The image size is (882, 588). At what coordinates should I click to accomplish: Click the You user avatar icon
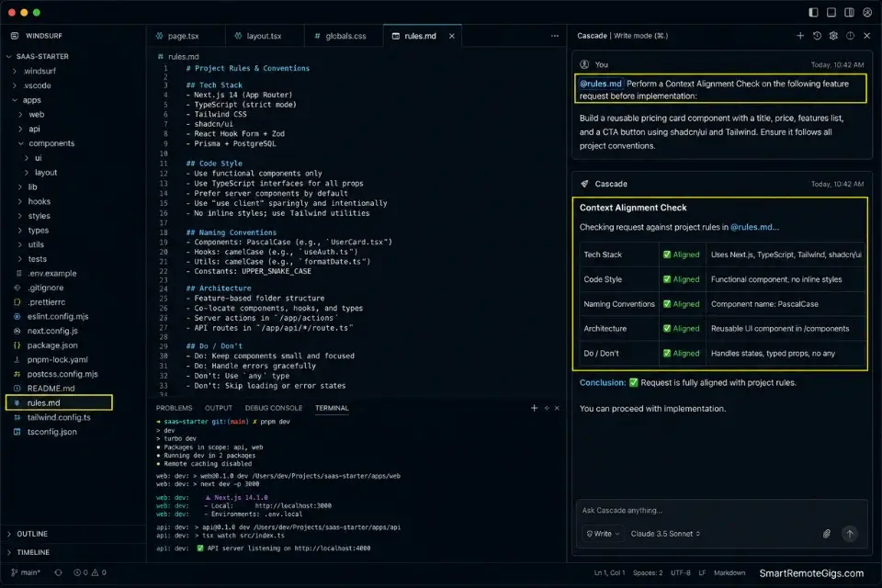[x=584, y=64]
